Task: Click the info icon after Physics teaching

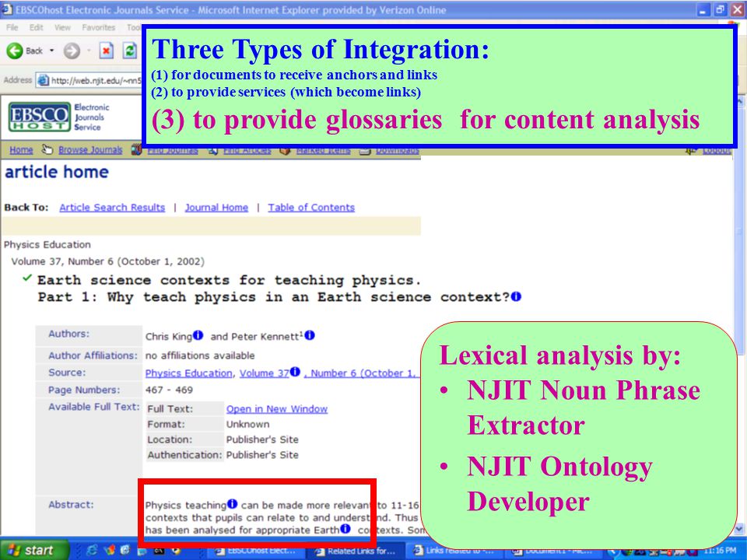Action: tap(232, 503)
